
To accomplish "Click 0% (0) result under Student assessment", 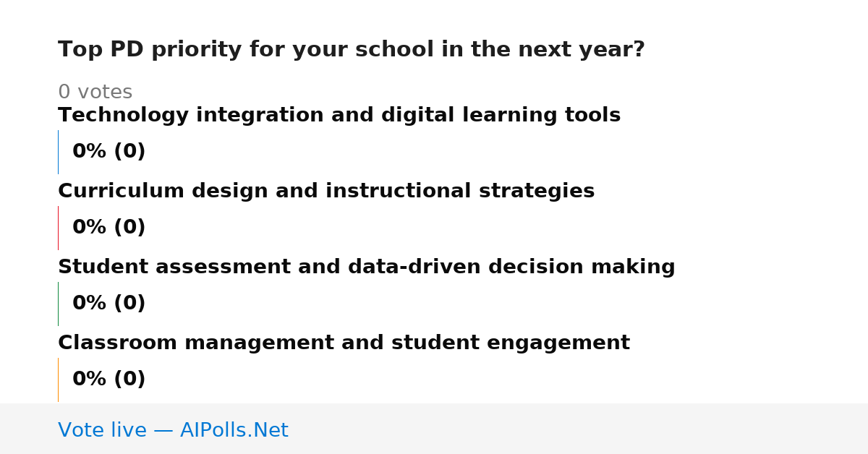I will click(109, 304).
